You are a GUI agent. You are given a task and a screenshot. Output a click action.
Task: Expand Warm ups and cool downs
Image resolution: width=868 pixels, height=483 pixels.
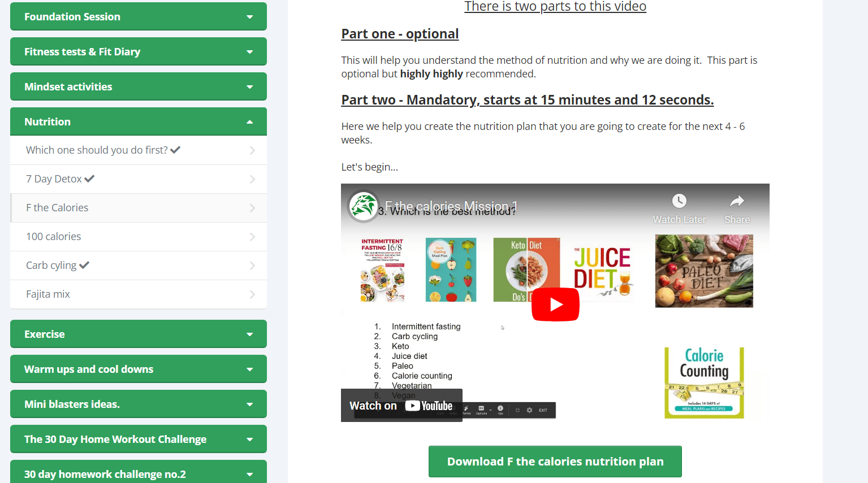[x=139, y=369]
